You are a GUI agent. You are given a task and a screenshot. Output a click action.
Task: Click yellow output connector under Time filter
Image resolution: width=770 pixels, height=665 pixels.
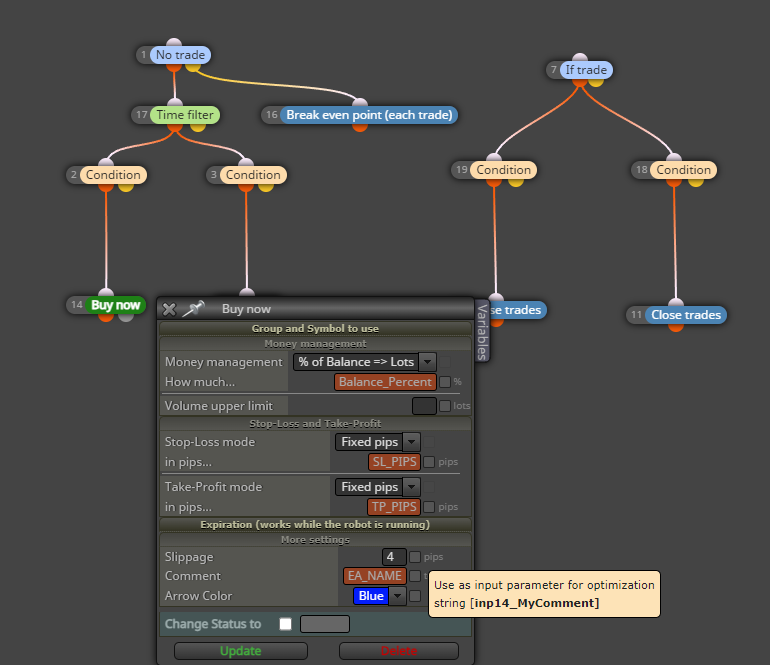pos(197,127)
